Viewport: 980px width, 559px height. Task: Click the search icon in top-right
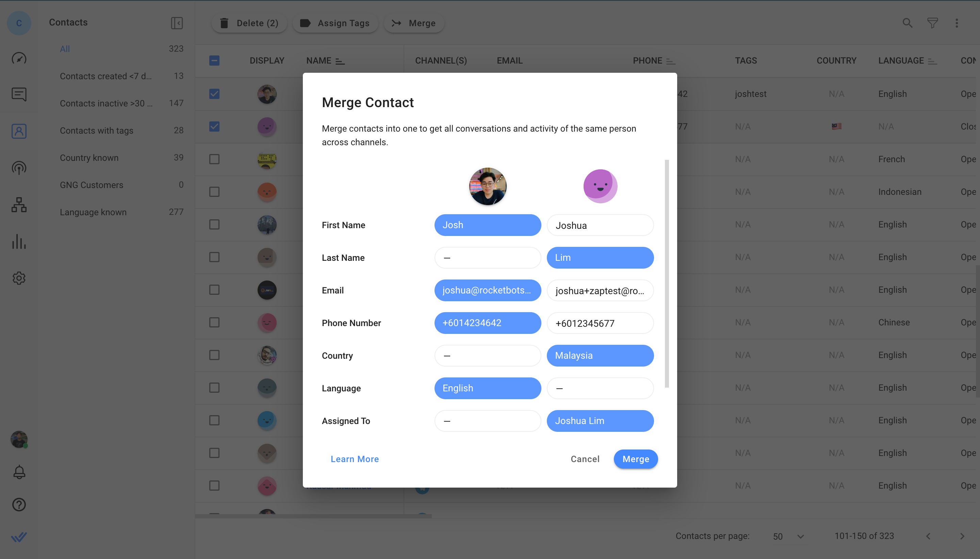[907, 23]
